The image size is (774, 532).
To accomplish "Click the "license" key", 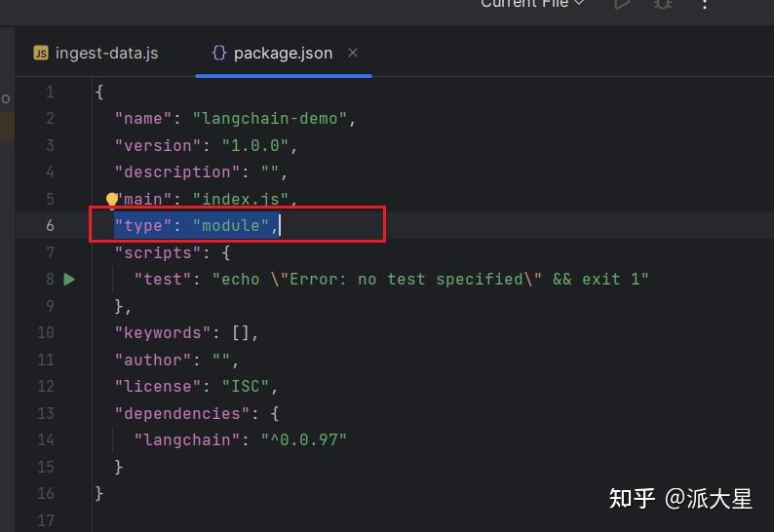I will coord(158,387).
